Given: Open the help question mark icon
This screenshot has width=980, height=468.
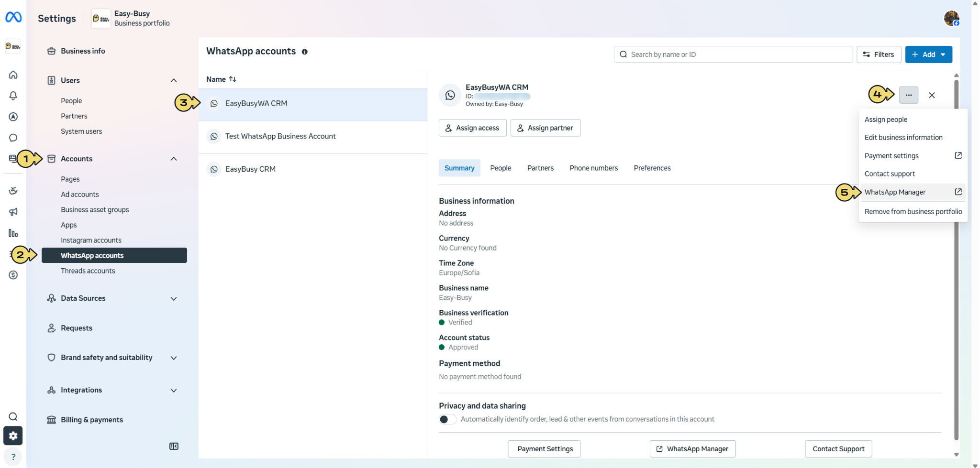Looking at the screenshot, I should (x=13, y=457).
